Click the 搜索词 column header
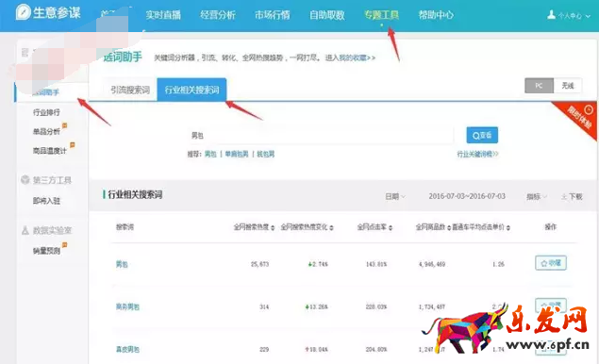The height and width of the screenshot is (364, 599). [x=125, y=227]
